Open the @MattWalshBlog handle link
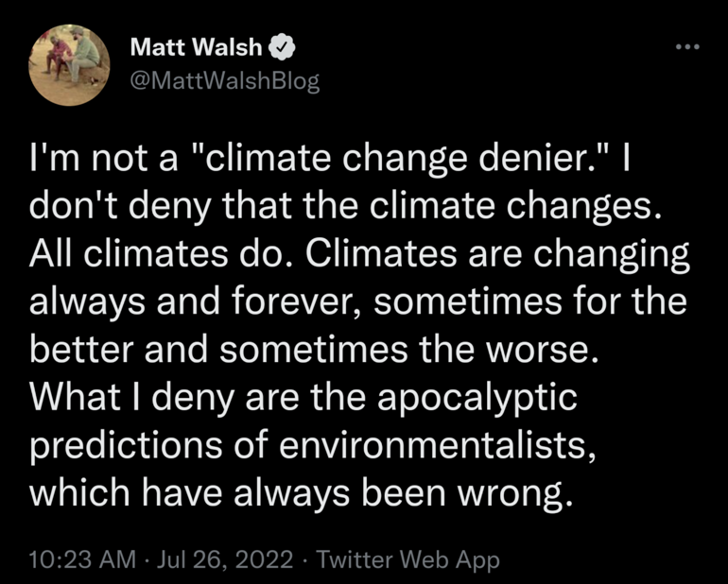728x584 pixels. tap(222, 81)
